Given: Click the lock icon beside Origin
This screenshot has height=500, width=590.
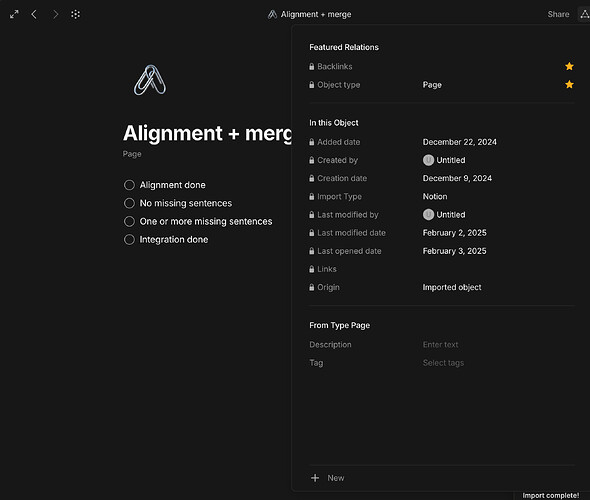Looking at the screenshot, I should pyautogui.click(x=312, y=287).
